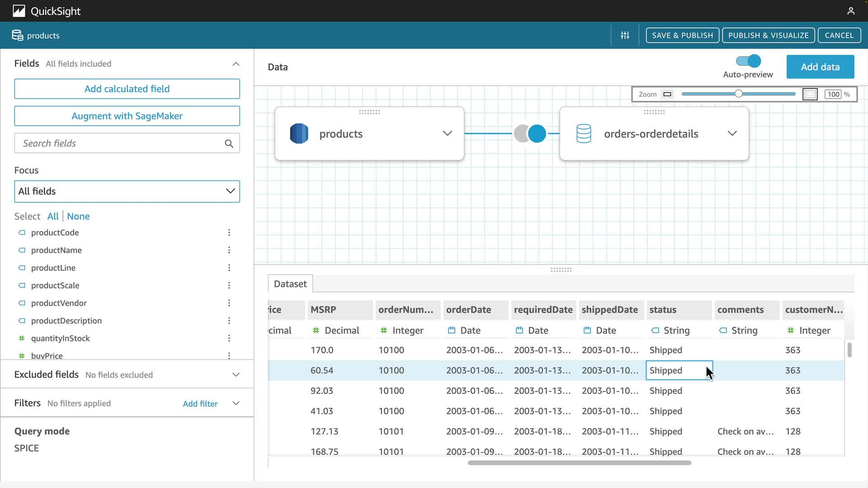Click the Zoom slider handle

pyautogui.click(x=738, y=94)
